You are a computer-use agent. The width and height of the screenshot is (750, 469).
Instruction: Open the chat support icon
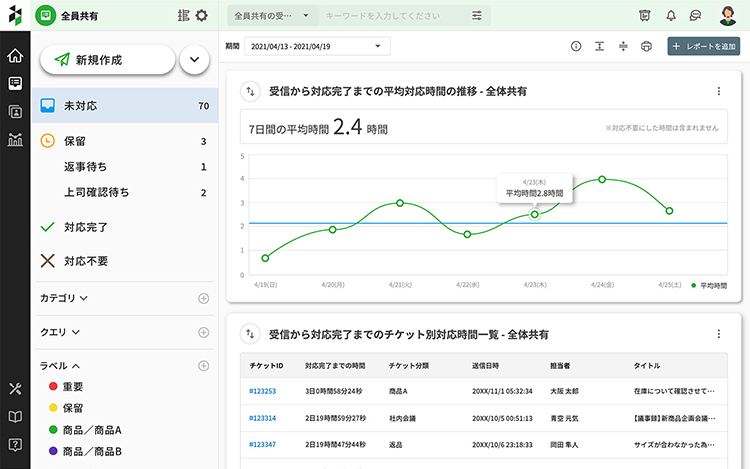pyautogui.click(x=695, y=16)
